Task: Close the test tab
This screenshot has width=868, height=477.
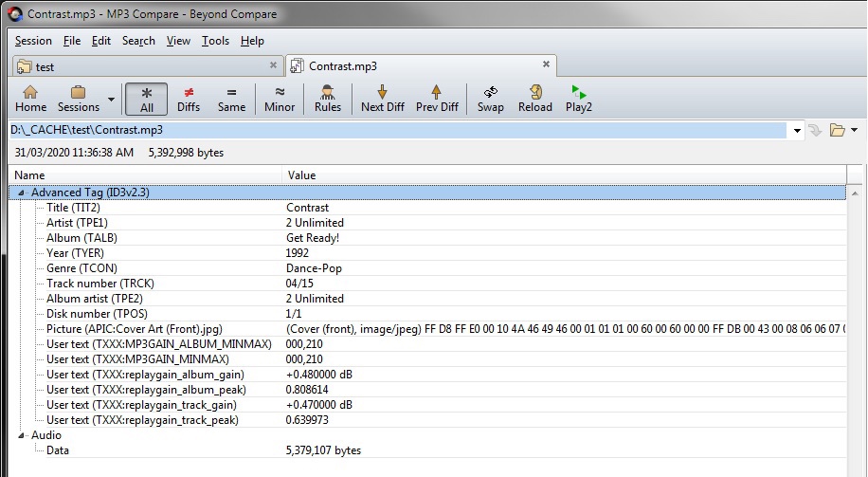Action: point(273,65)
